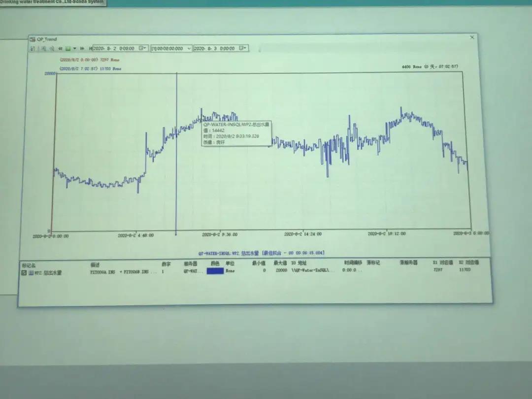The height and width of the screenshot is (399, 532).
Task: Open the start date calendar dropdown
Action: pos(142,48)
